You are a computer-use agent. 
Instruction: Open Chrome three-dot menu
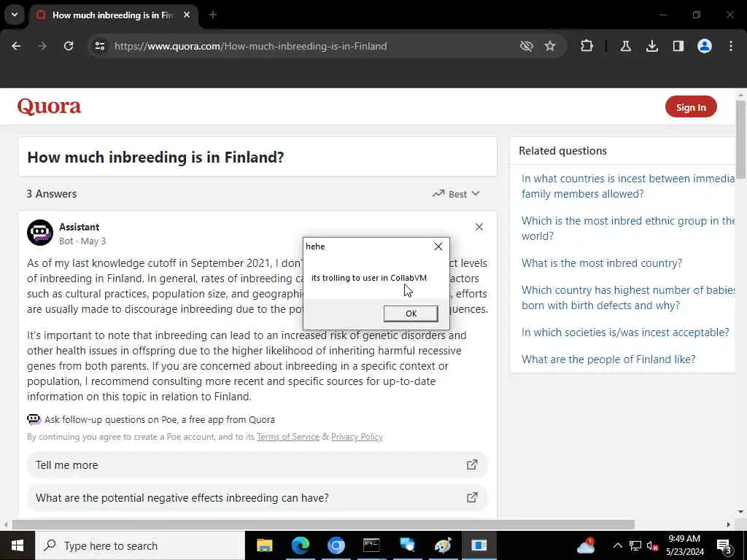(731, 46)
